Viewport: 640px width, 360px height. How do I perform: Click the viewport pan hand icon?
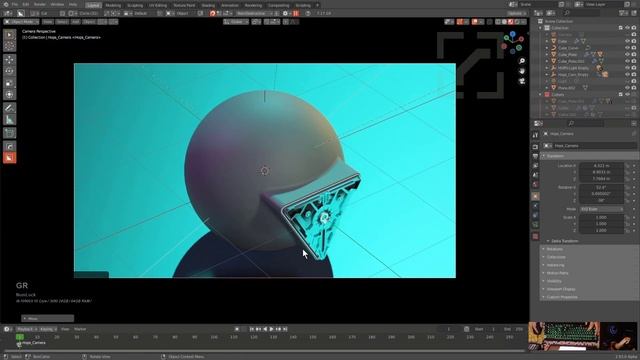[x=522, y=71]
